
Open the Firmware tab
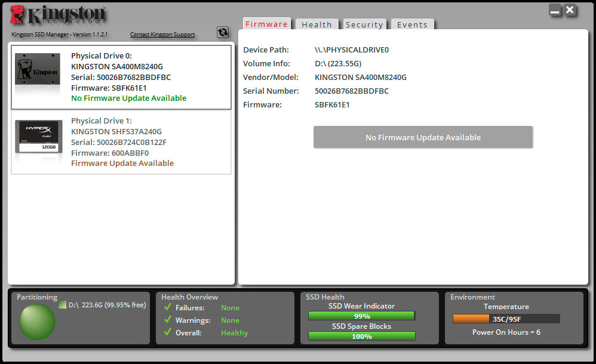(x=266, y=24)
